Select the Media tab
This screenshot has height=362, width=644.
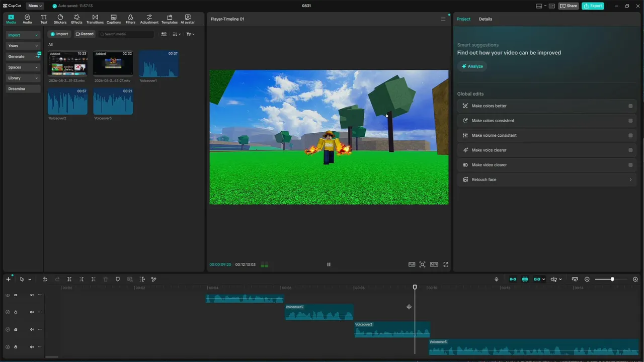[11, 19]
